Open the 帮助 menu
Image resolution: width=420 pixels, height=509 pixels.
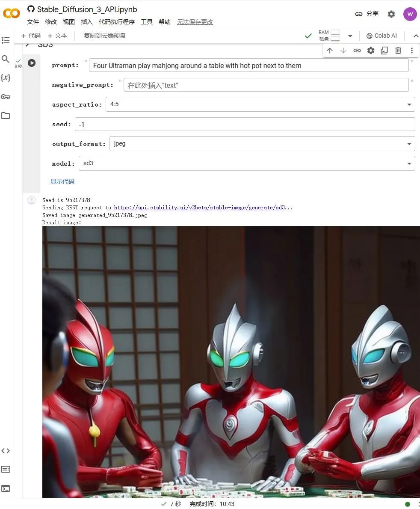click(x=164, y=22)
